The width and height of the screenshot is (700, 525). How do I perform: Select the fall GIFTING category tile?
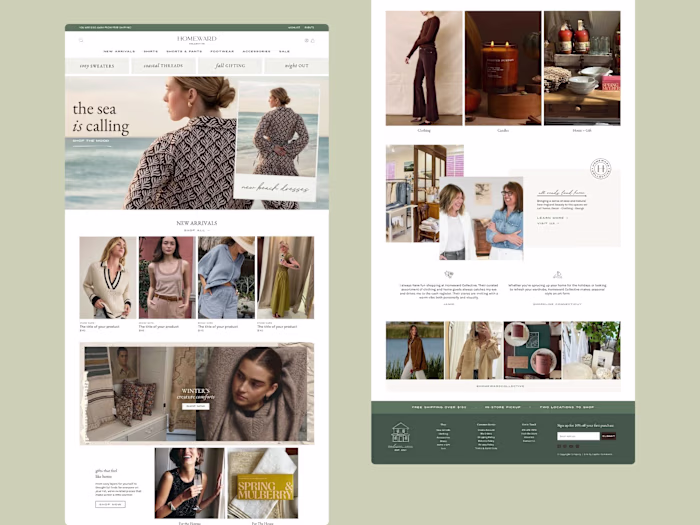click(x=230, y=66)
